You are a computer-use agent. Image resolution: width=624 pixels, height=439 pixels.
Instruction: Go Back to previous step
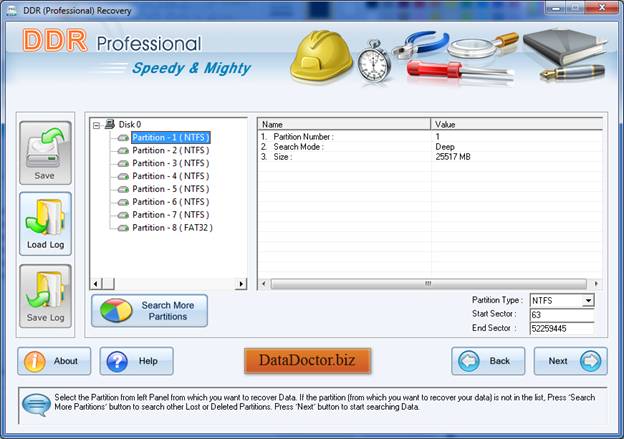[488, 361]
